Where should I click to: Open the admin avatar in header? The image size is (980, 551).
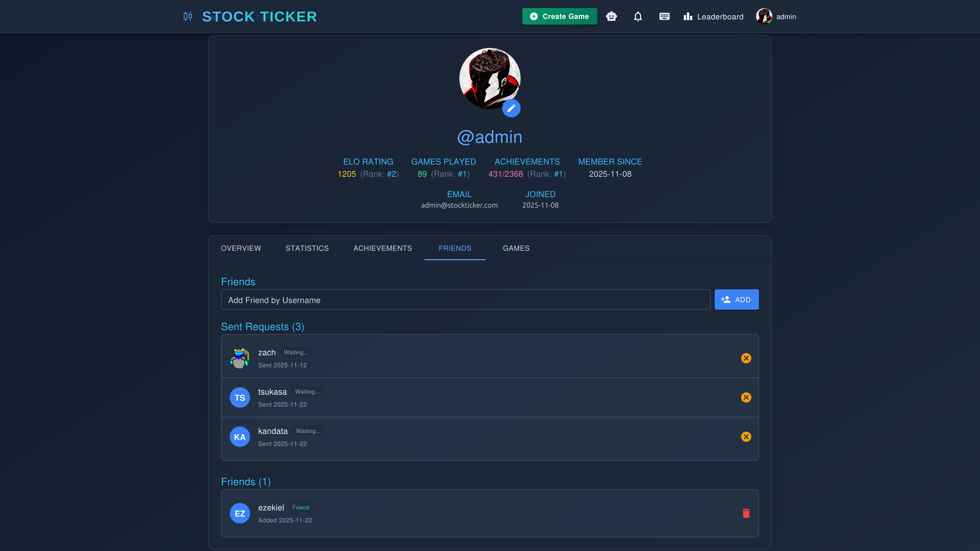764,16
